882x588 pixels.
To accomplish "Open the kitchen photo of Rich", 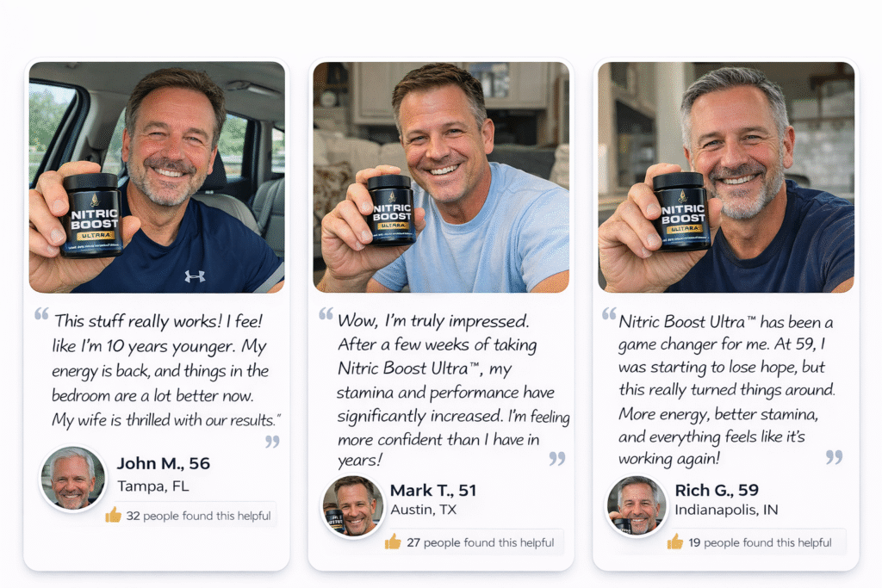I will point(726,177).
